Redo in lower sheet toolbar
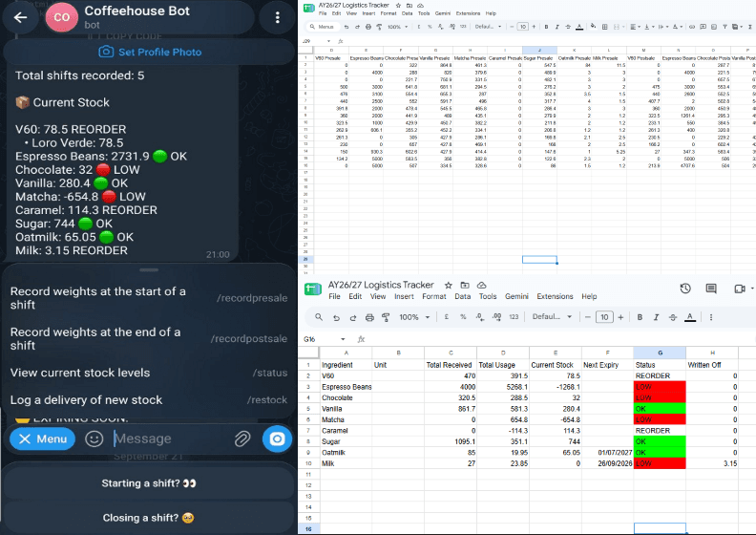Viewport: 756px width, 535px height. pyautogui.click(x=353, y=317)
